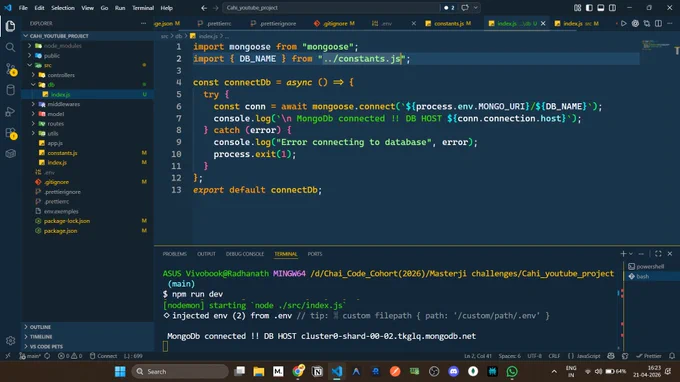This screenshot has height=382, width=680.
Task: Click the Copilot status icon in status bar
Action: pos(611,356)
